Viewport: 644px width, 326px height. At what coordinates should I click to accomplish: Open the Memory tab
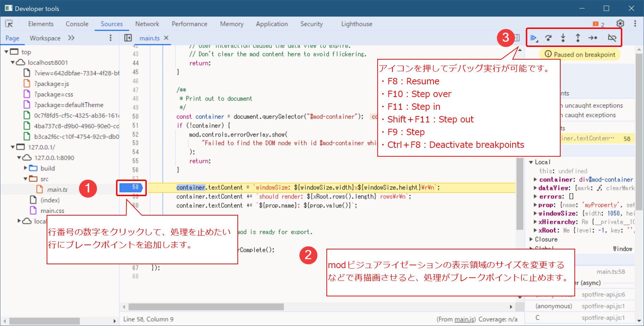point(232,24)
